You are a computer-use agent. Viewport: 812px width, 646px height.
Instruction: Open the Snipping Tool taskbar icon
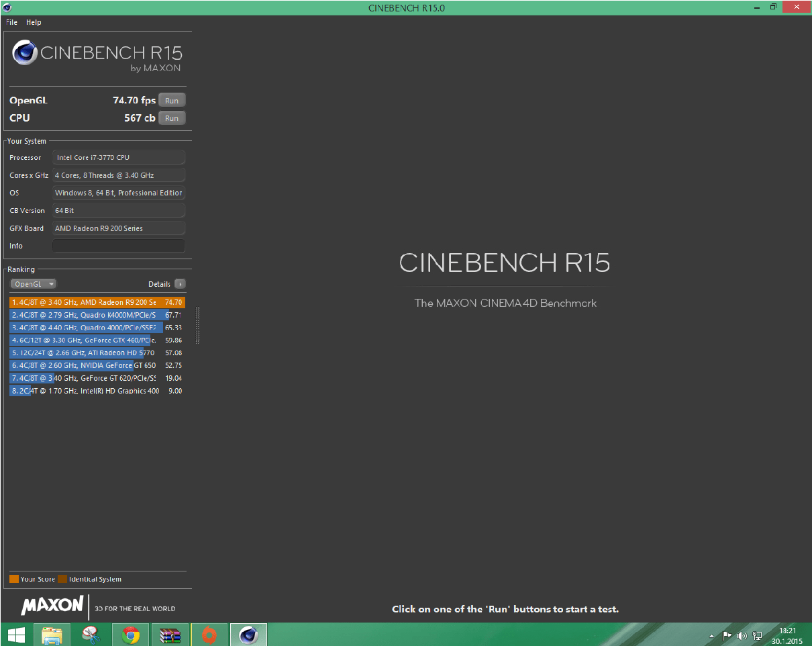91,635
